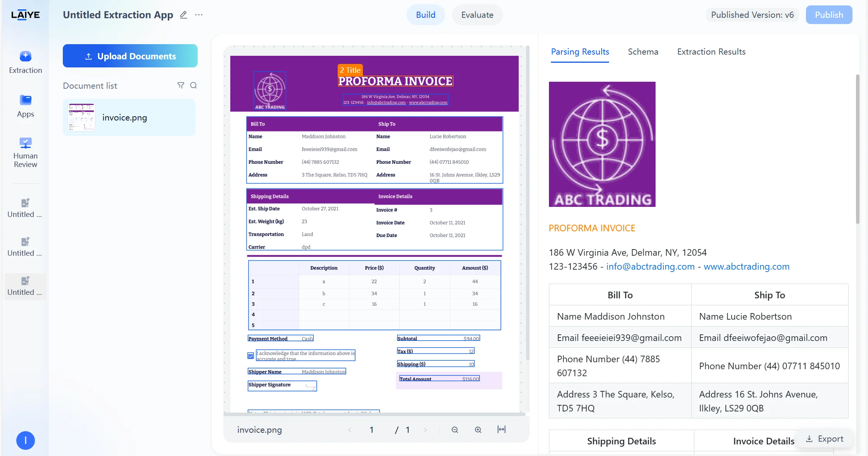
Task: Click the 'Shipping Details' header in results
Action: pyautogui.click(x=621, y=441)
